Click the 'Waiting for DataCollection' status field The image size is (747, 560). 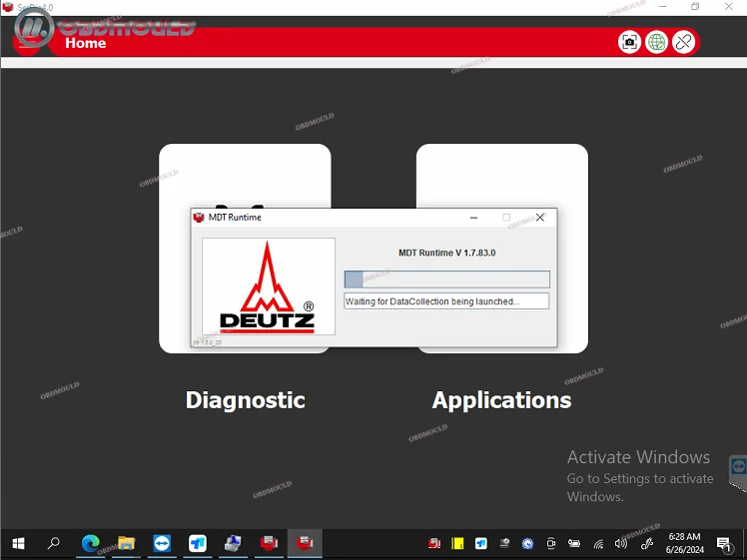pyautogui.click(x=446, y=301)
